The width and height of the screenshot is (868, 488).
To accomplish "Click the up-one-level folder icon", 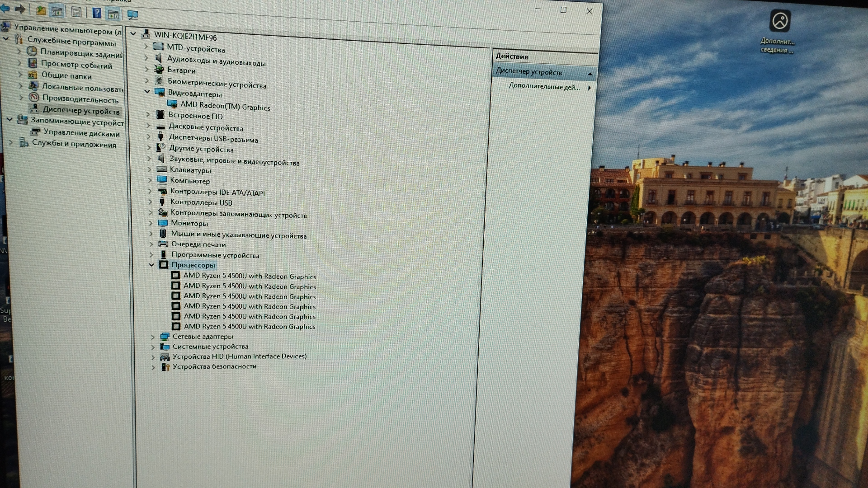I will pos(41,11).
